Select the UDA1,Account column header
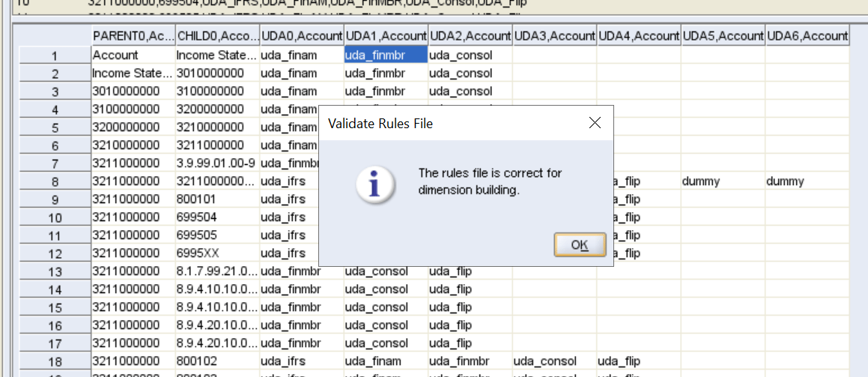The image size is (868, 377). coord(386,36)
